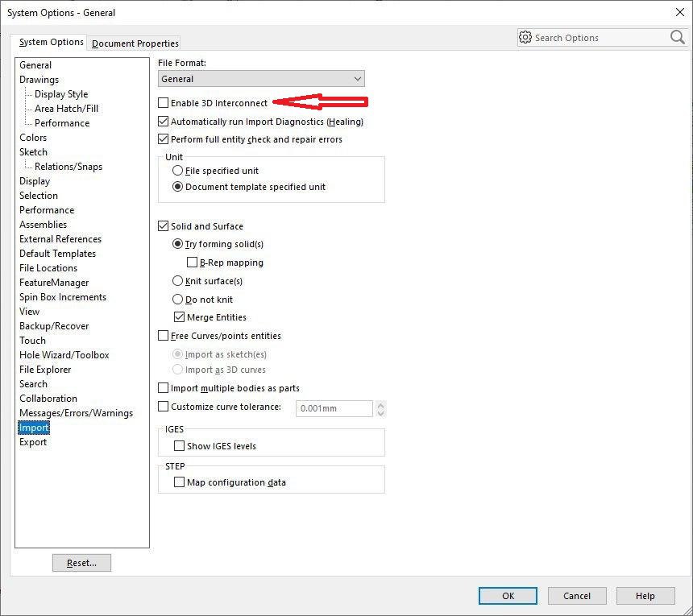Open Backup/Recover options
Screen dimensions: 693x616
[x=54, y=326]
